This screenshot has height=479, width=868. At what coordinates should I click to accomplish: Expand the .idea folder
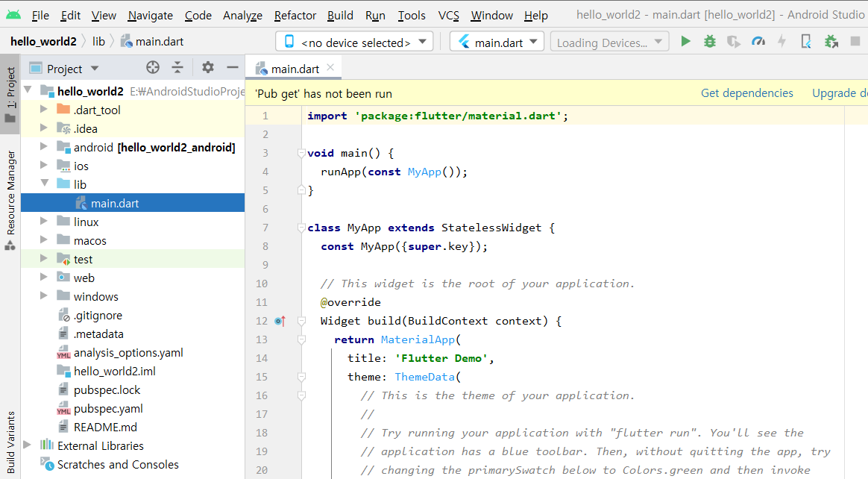(44, 128)
